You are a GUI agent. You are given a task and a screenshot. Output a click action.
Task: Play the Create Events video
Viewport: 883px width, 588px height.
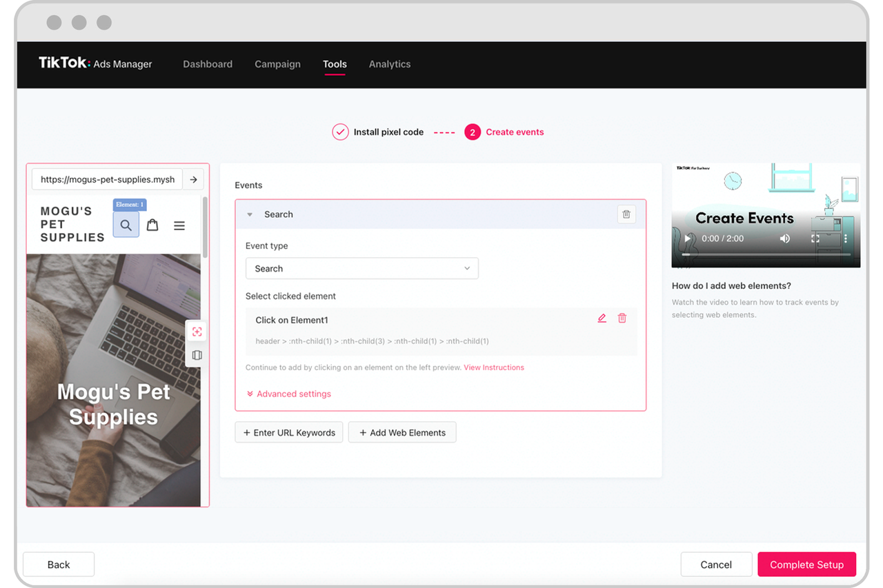[x=687, y=239]
